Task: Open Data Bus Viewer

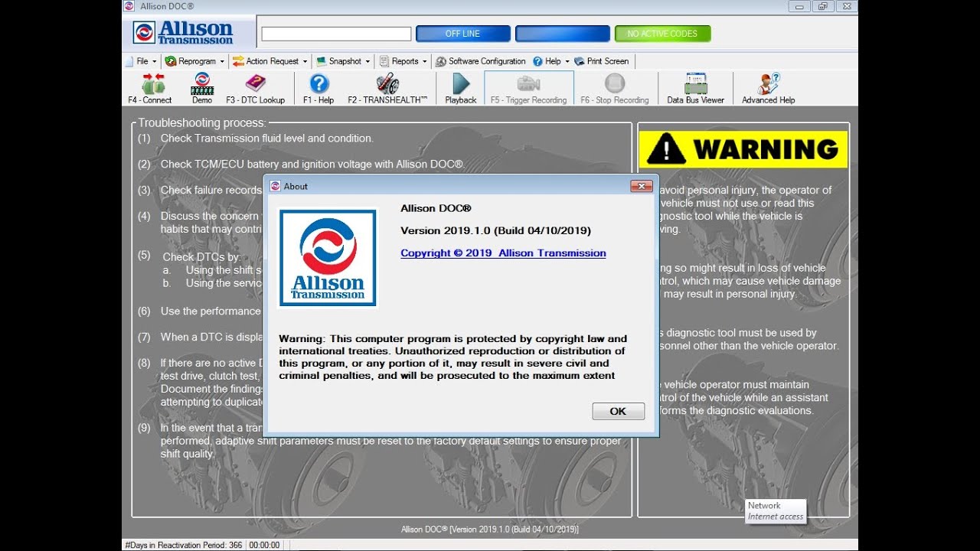Action: 695,88
